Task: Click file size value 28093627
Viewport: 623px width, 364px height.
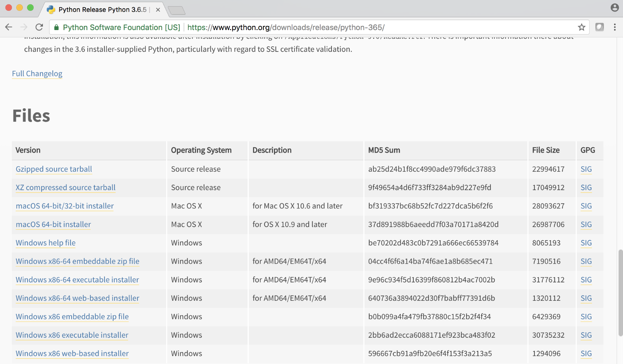Action: (x=548, y=206)
